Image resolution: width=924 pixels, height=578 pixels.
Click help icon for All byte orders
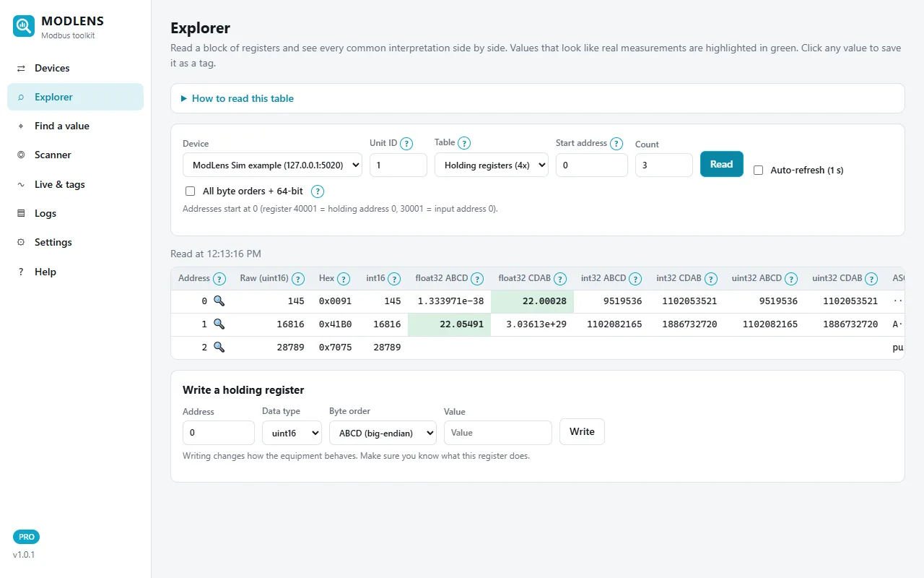[x=317, y=191]
